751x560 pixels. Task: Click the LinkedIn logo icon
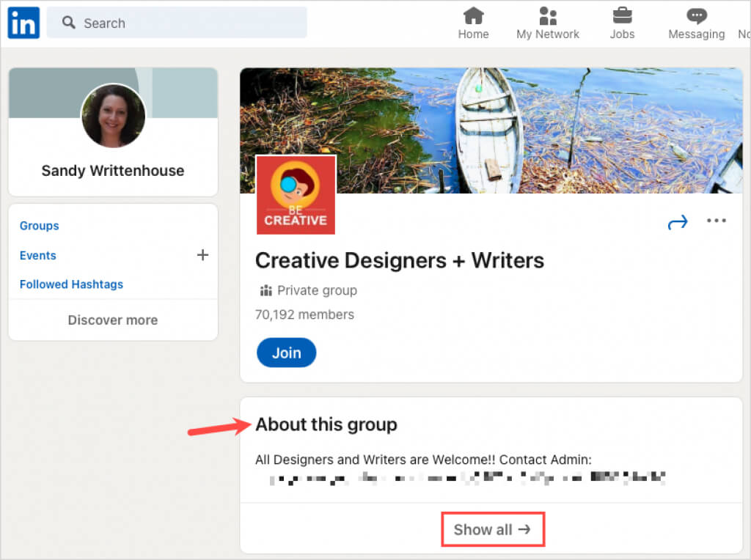(x=23, y=23)
